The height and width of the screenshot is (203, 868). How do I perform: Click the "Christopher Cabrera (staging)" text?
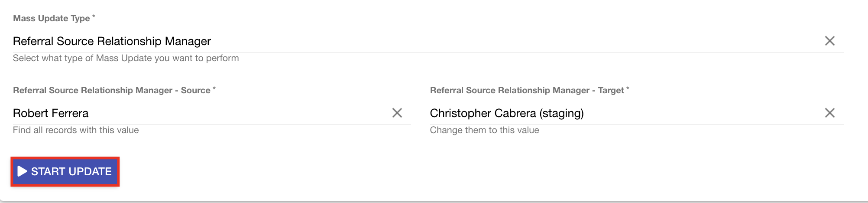point(506,113)
